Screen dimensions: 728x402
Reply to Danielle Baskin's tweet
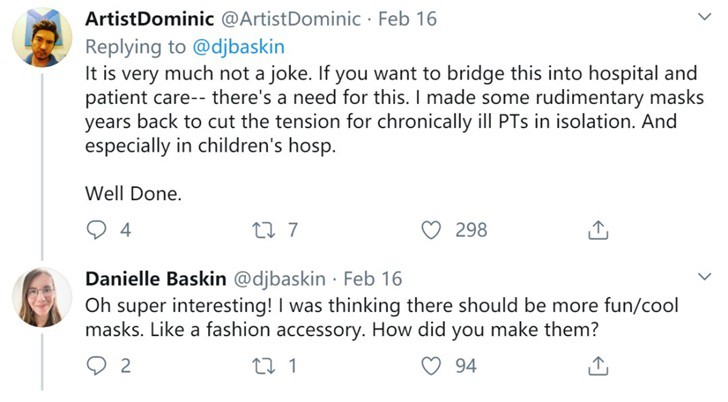coord(97,366)
